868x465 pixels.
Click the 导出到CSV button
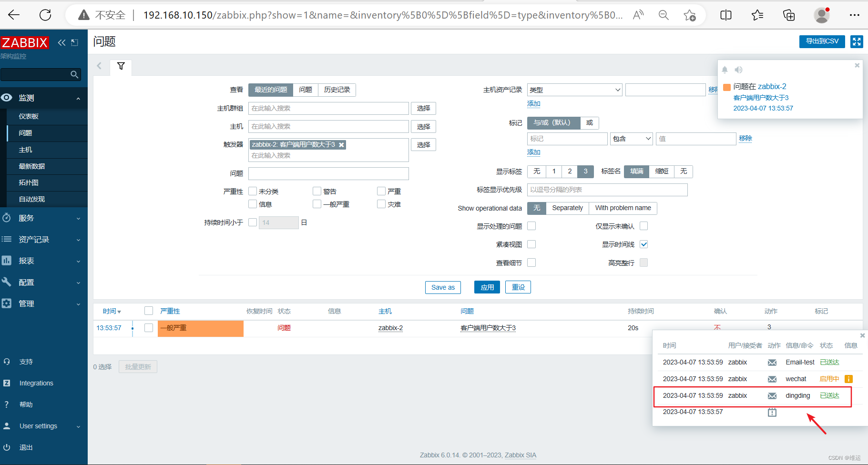pos(822,41)
